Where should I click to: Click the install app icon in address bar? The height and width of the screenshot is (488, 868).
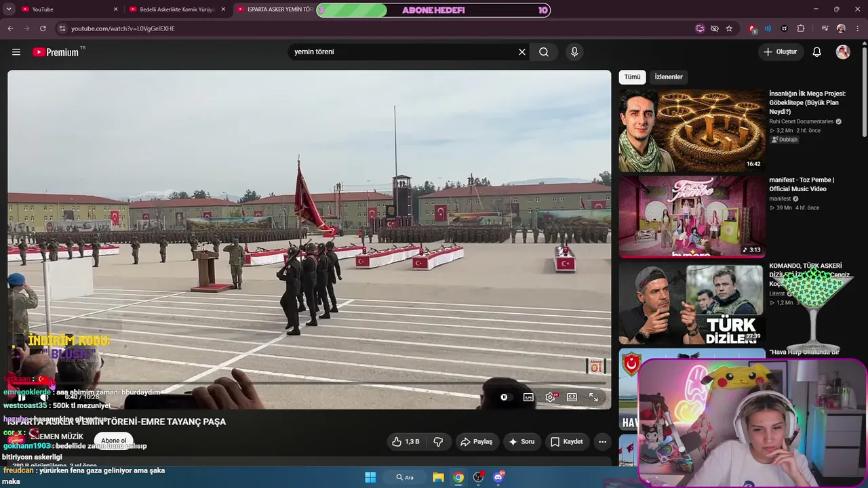click(x=701, y=28)
